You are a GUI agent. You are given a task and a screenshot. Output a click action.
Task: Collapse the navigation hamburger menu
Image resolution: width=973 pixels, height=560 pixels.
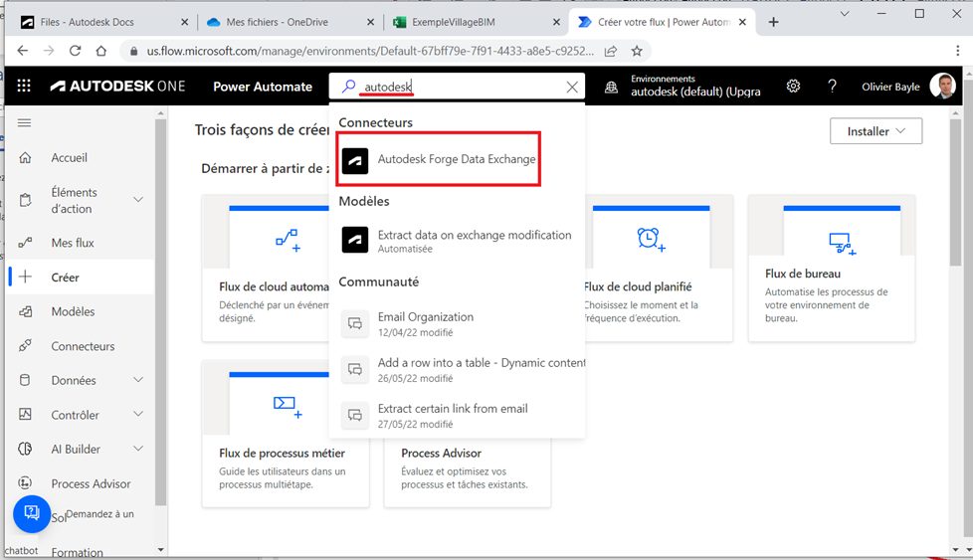click(24, 122)
